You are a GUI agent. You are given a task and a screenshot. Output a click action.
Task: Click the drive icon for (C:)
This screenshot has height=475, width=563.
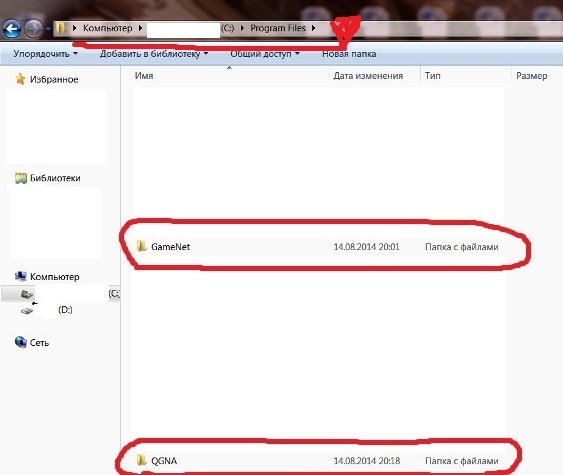click(27, 294)
